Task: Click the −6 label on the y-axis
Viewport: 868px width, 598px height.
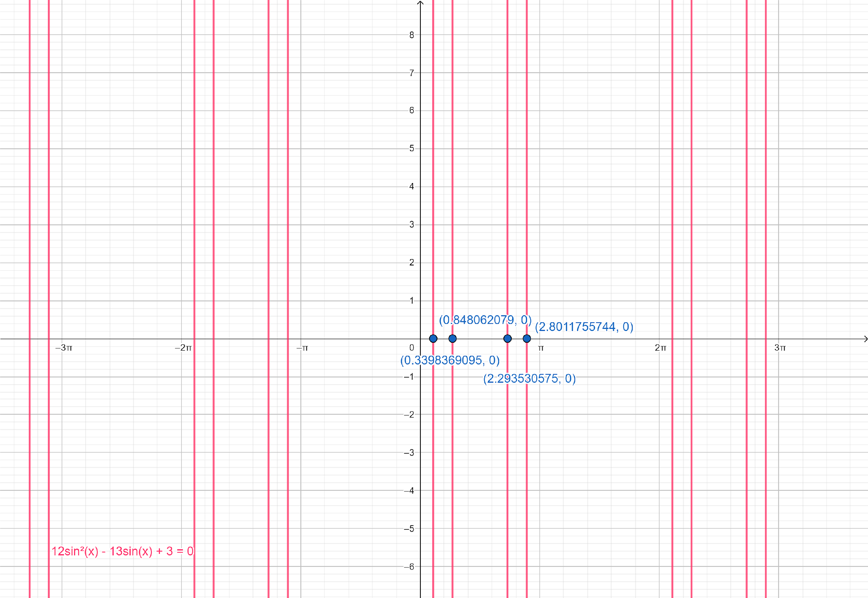Action: [x=409, y=566]
